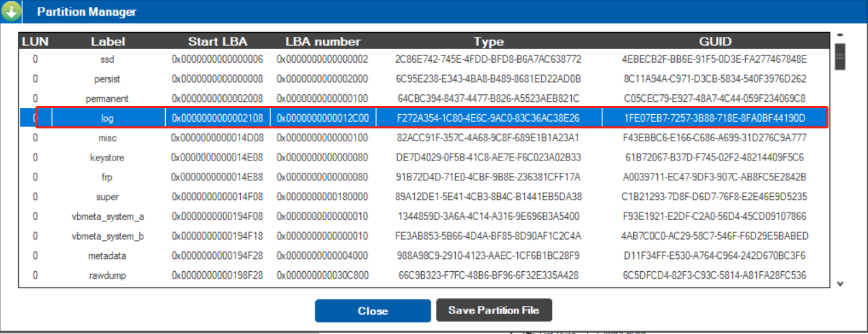Screen dimensions: 868x334
Task: Select the permanent partition label
Action: coord(107,99)
